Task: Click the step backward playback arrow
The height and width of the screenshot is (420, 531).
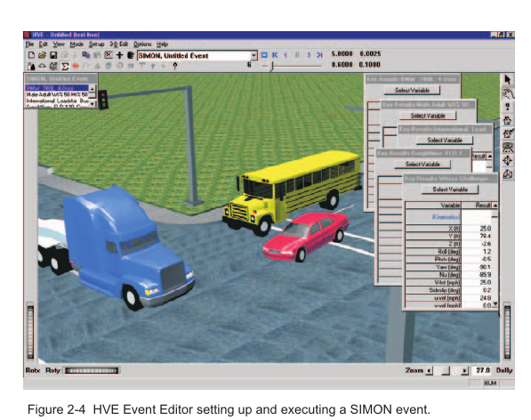Action: (x=286, y=55)
